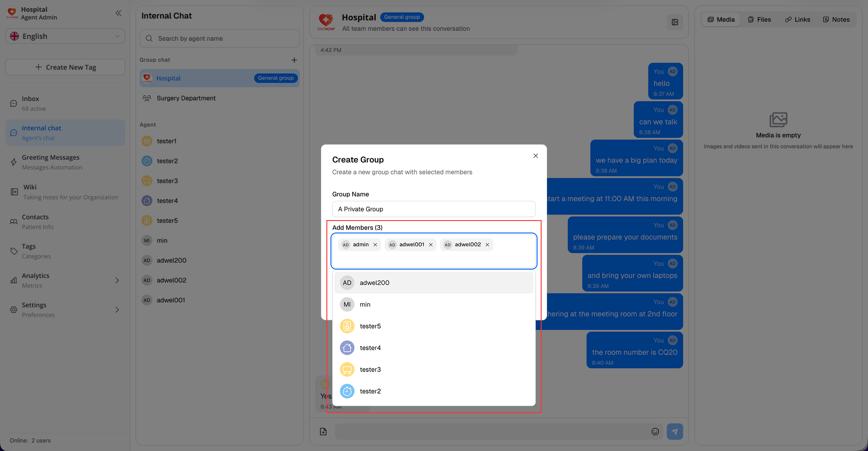Open the Notes tab
The height and width of the screenshot is (451, 868).
[836, 19]
